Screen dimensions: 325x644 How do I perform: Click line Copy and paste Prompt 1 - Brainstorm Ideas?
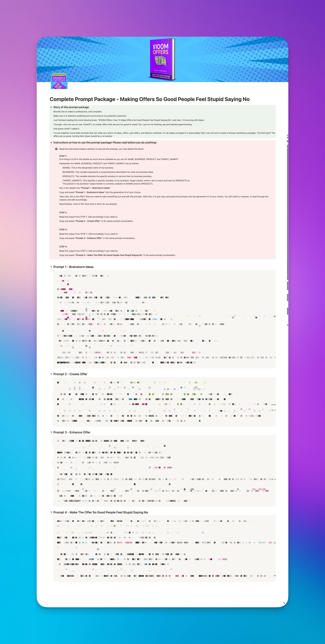[x=100, y=192]
